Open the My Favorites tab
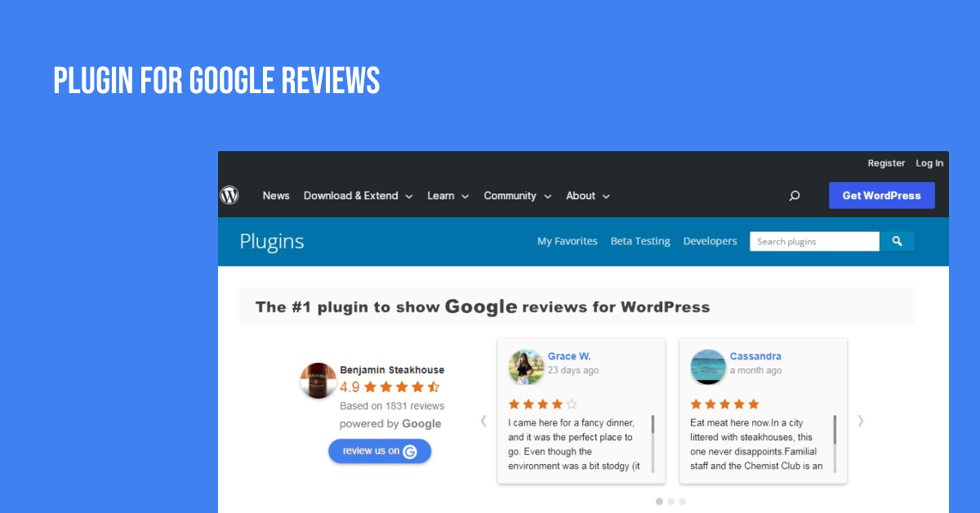 coord(568,241)
